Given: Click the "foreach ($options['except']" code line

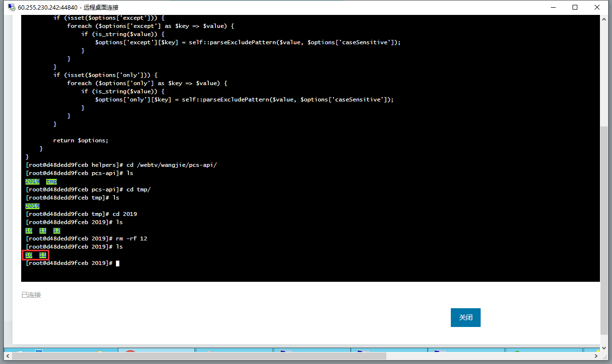Looking at the screenshot, I should pyautogui.click(x=151, y=26).
